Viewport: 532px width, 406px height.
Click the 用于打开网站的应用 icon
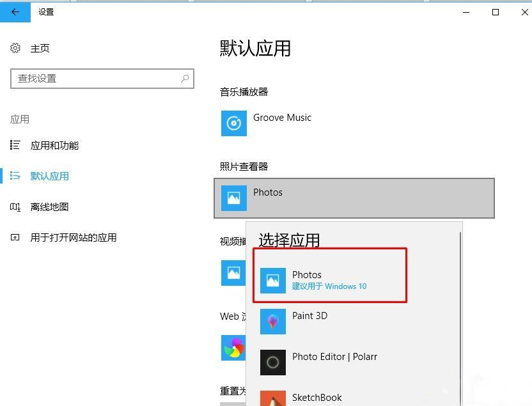coord(15,237)
